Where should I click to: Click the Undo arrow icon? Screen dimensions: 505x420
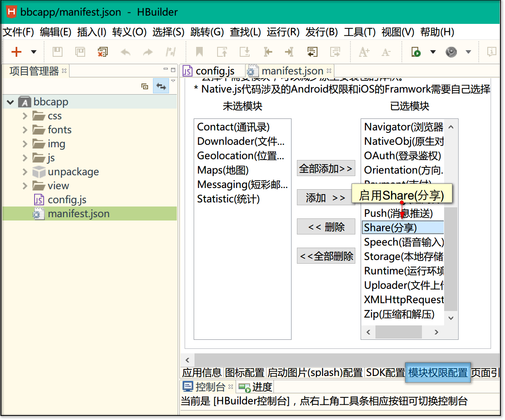tap(125, 52)
